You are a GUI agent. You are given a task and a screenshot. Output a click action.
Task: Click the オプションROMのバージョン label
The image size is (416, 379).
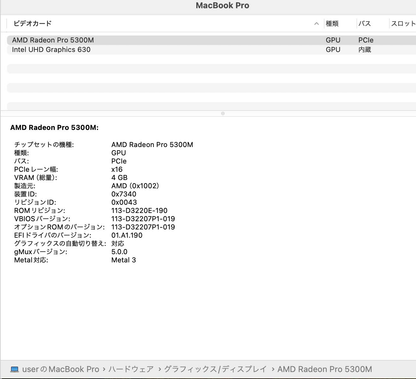click(59, 227)
